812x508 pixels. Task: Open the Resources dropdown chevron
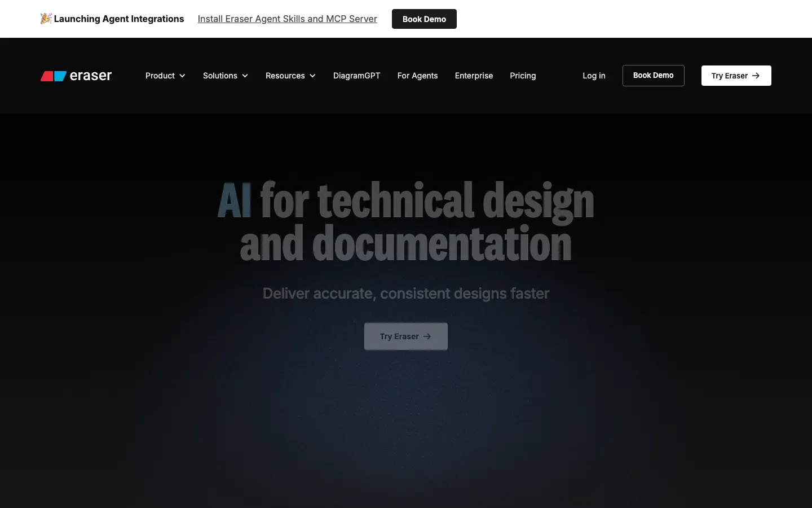pyautogui.click(x=312, y=76)
